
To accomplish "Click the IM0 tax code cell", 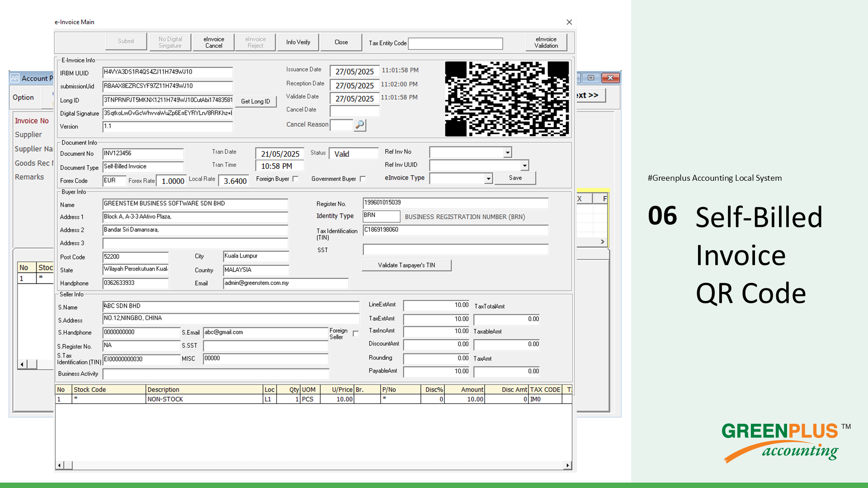I will pyautogui.click(x=545, y=399).
